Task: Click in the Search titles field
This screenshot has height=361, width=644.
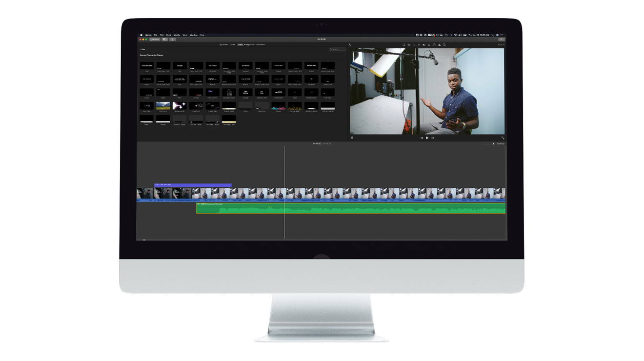Action: [337, 49]
